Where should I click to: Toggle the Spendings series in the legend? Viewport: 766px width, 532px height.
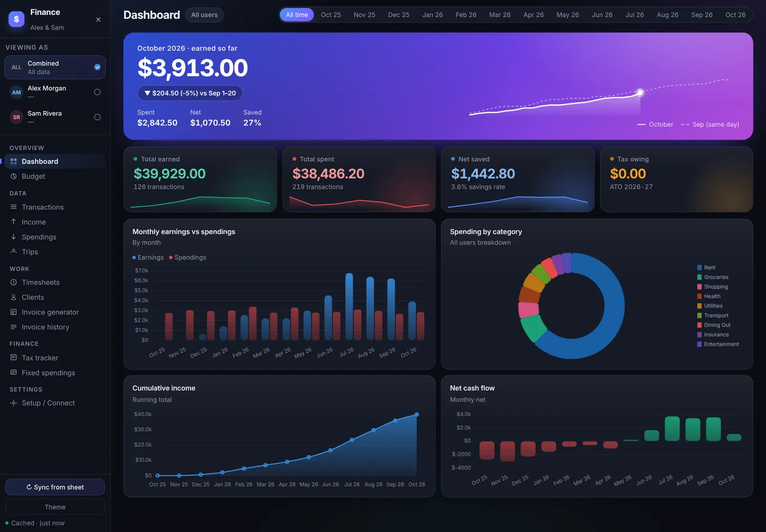[x=188, y=258]
